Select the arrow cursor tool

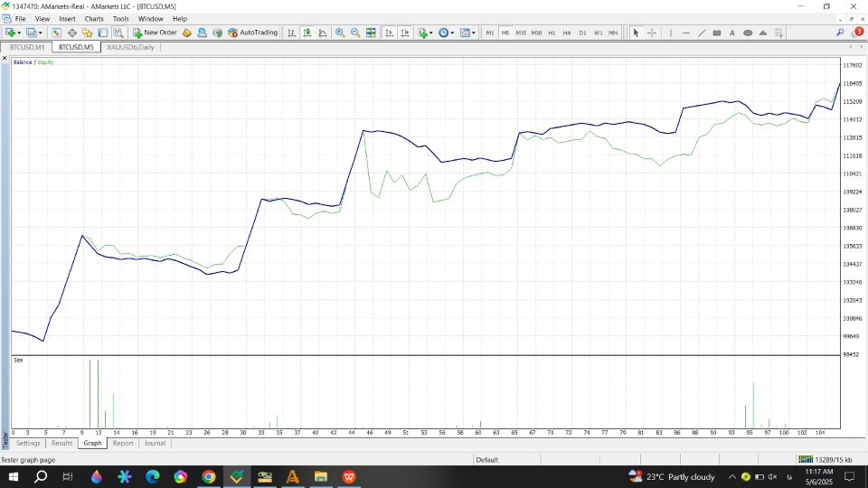point(636,33)
